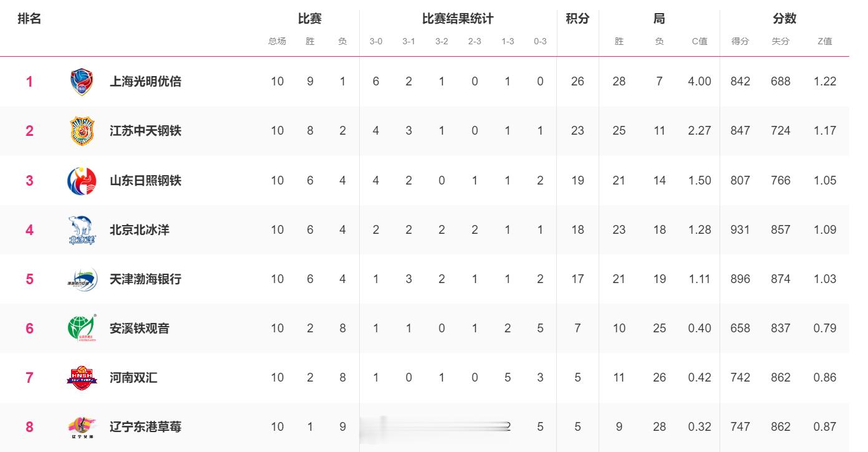This screenshot has height=452, width=868.
Task: Click the 安溪铁观音 green leaf logo
Action: [82, 328]
